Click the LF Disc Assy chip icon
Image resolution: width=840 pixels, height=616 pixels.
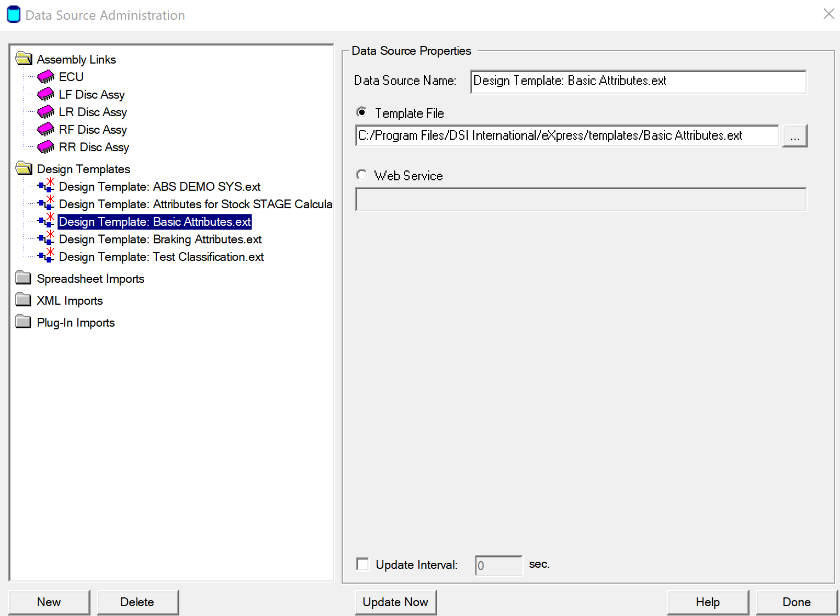coord(46,94)
